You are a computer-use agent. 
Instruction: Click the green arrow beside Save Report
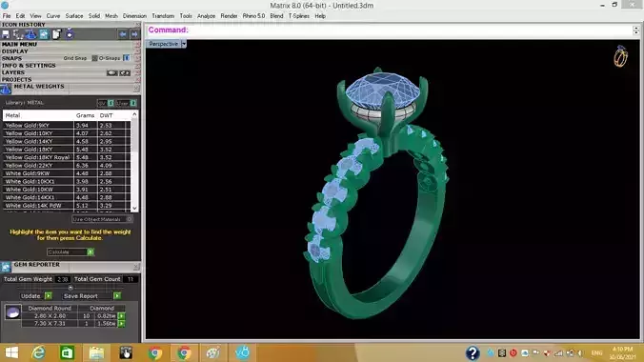tap(117, 296)
